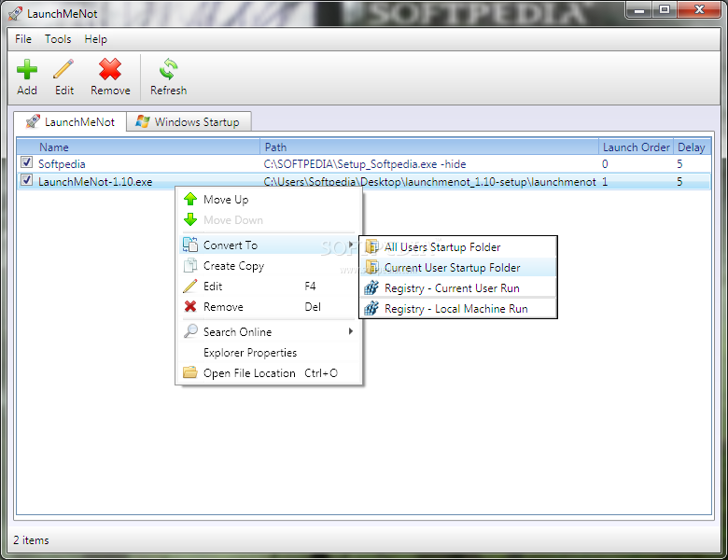
Task: Click the Registry Current User Run icon
Action: click(371, 287)
